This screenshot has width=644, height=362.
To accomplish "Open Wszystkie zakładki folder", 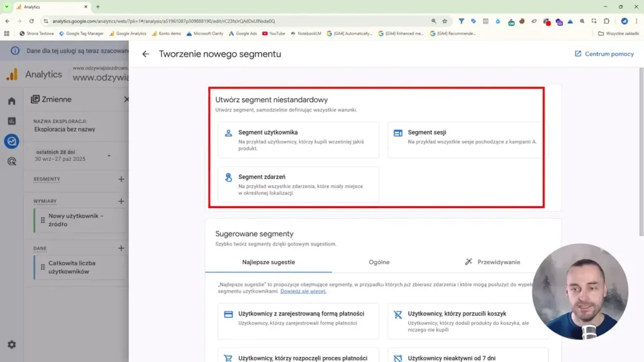I will coord(619,34).
